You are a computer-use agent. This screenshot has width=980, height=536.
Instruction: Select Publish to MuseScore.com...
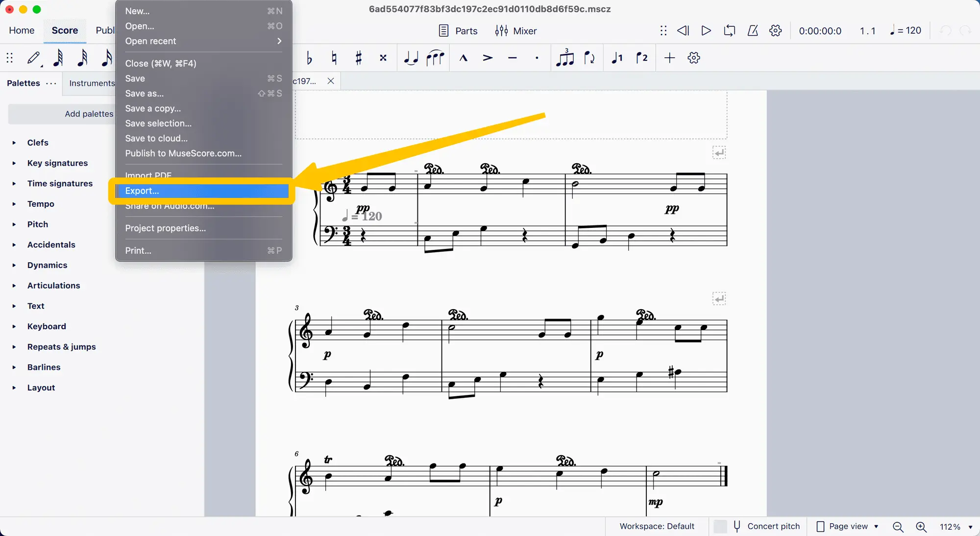pyautogui.click(x=203, y=153)
